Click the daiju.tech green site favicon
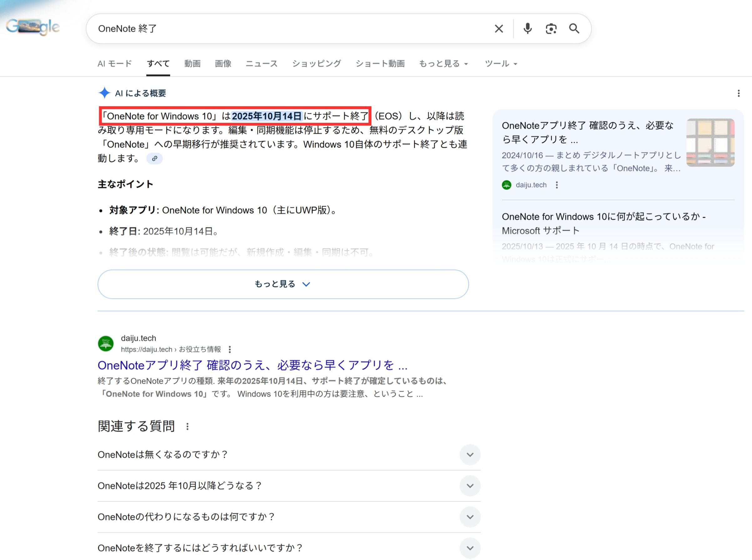Viewport: 752px width, 560px height. 105,343
